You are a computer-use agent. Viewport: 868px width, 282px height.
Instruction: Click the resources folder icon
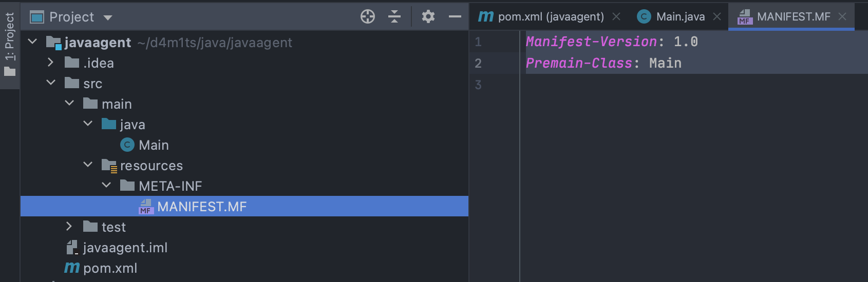click(x=109, y=166)
